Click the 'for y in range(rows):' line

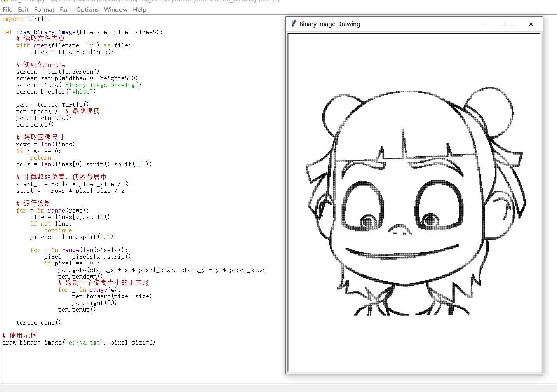pyautogui.click(x=52, y=211)
